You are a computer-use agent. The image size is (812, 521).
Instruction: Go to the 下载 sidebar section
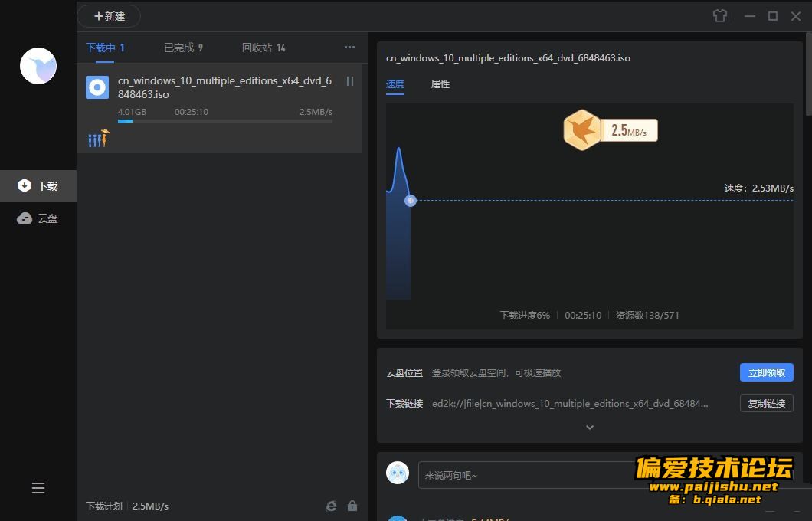pyautogui.click(x=38, y=186)
